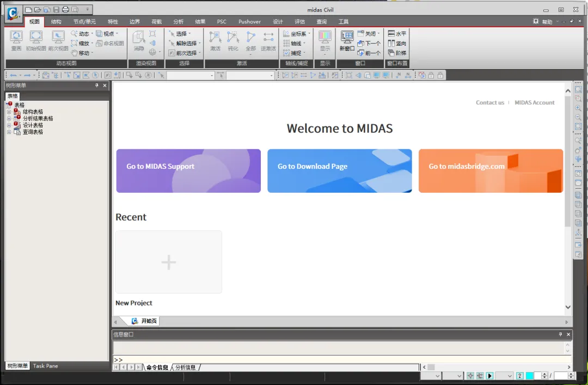Click the zoom-out magnifier in right toolbar

coord(578,118)
